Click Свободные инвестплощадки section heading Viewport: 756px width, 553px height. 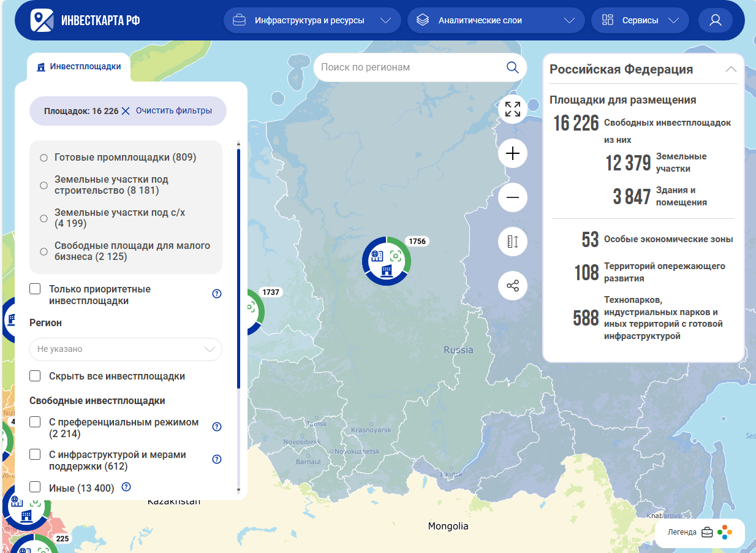point(97,401)
